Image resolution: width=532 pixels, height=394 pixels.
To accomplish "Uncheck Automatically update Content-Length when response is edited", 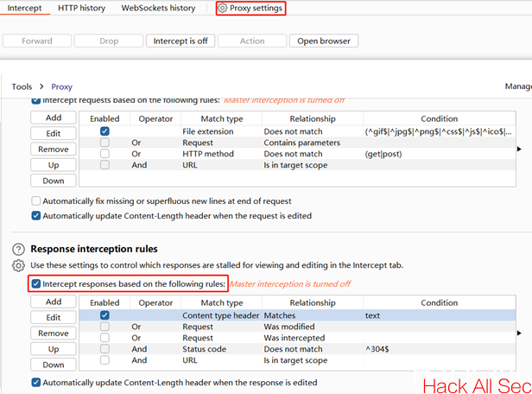I will tap(36, 383).
